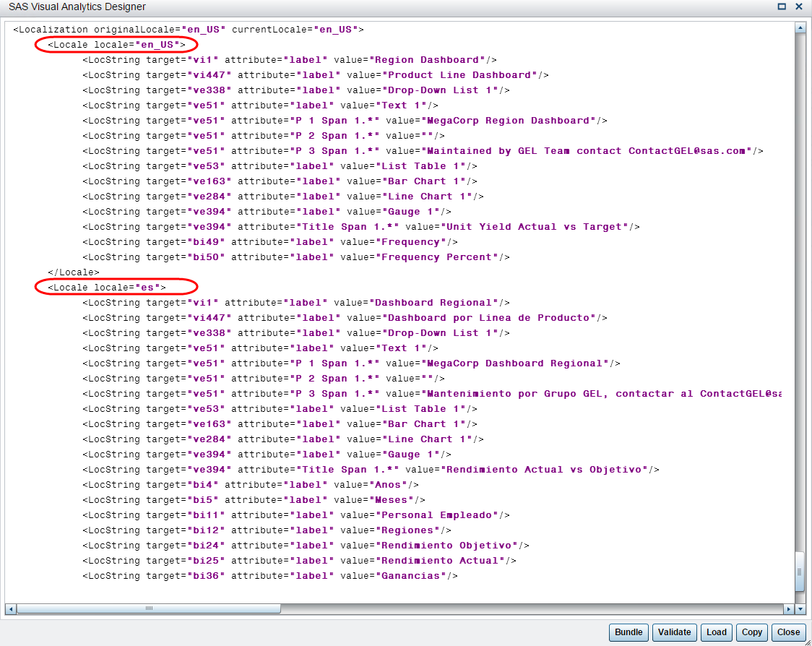The width and height of the screenshot is (812, 646).
Task: Select the "Rendimiento Actual vs Objetivo" line
Action: pyautogui.click(x=371, y=470)
